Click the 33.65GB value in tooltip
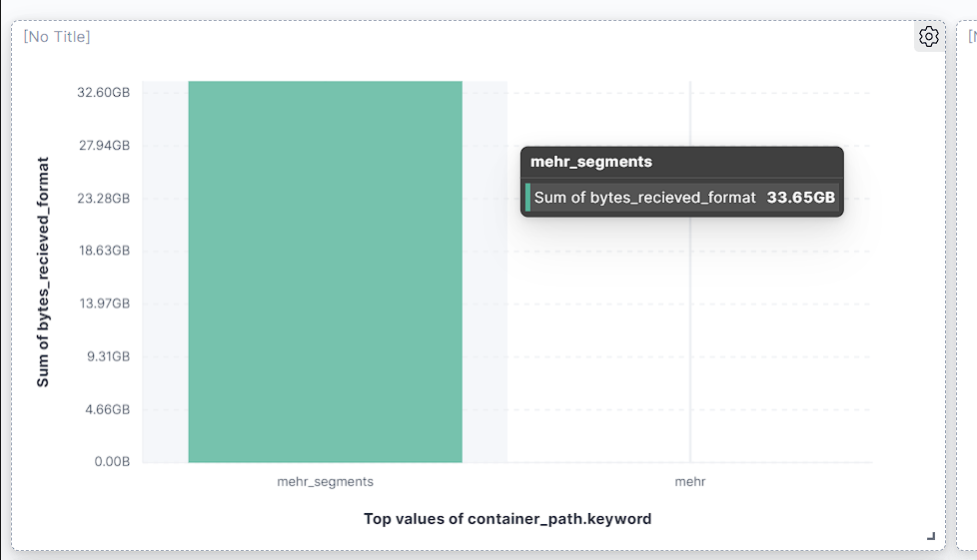Image resolution: width=977 pixels, height=560 pixels. 800,198
